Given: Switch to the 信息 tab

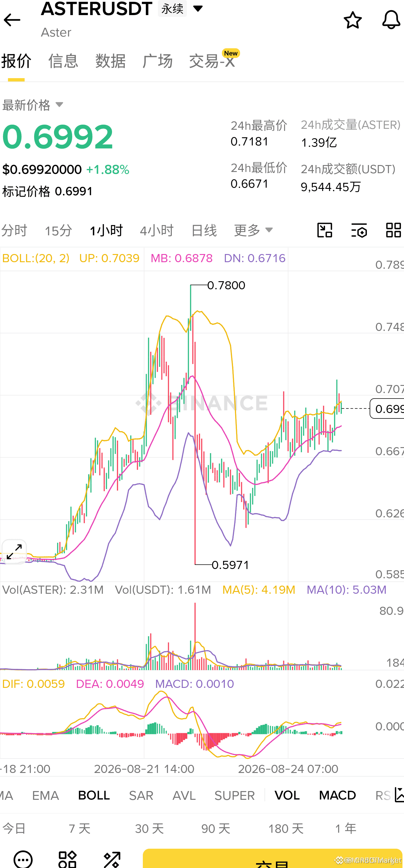Looking at the screenshot, I should 63,61.
